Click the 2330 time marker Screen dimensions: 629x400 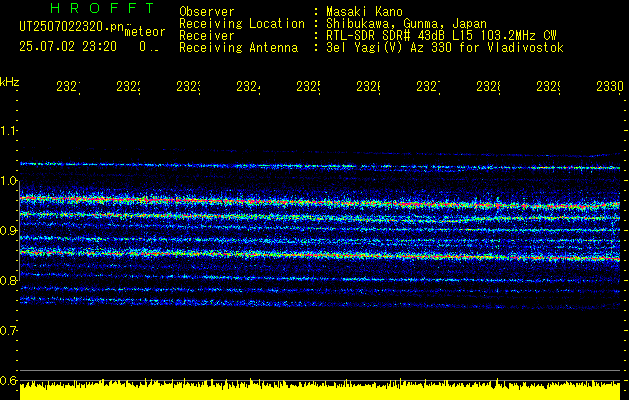pyautogui.click(x=610, y=87)
